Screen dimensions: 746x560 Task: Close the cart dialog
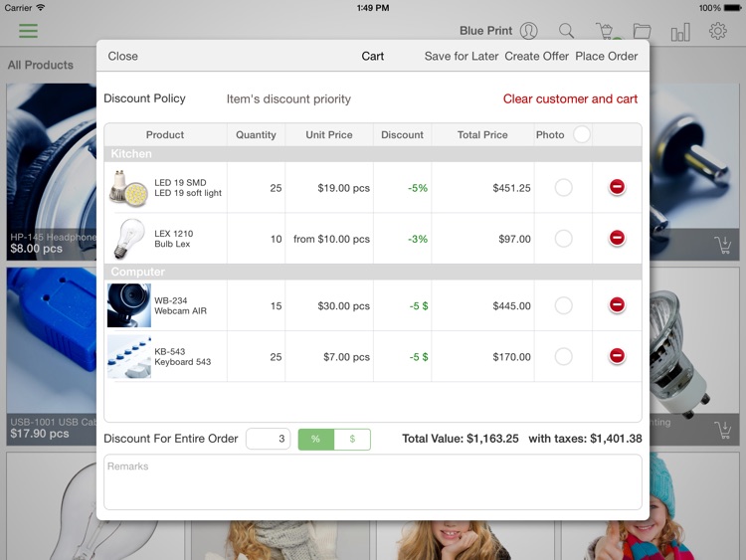[x=122, y=56]
